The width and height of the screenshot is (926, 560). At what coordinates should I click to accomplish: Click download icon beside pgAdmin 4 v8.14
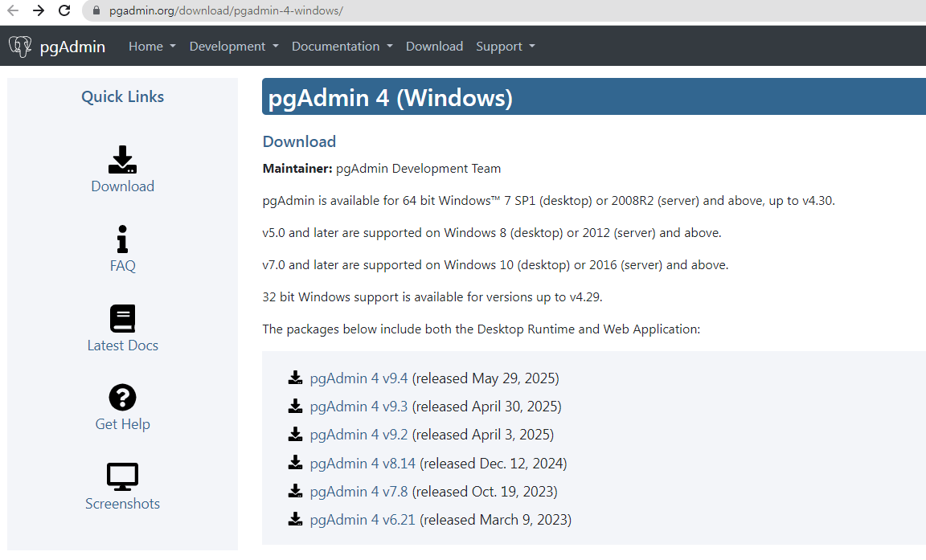295,463
